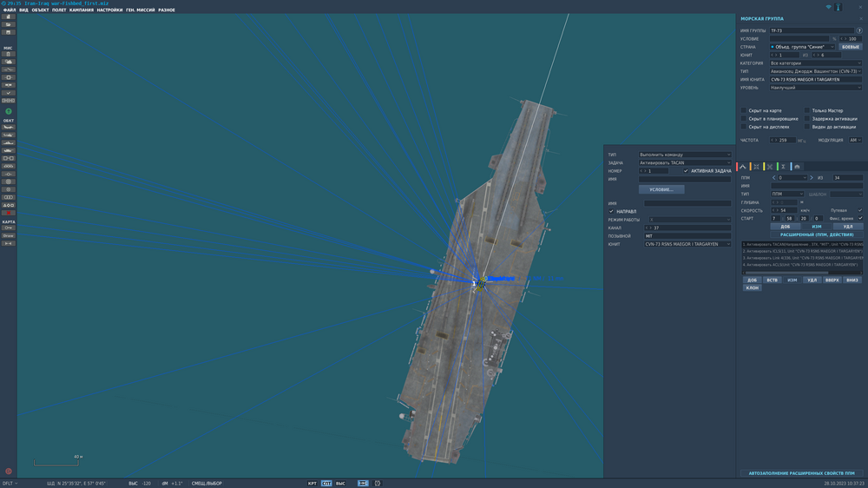Screen dimensions: 868x488
Task: Open the ОБЪЕКТ menu
Action: [40, 10]
